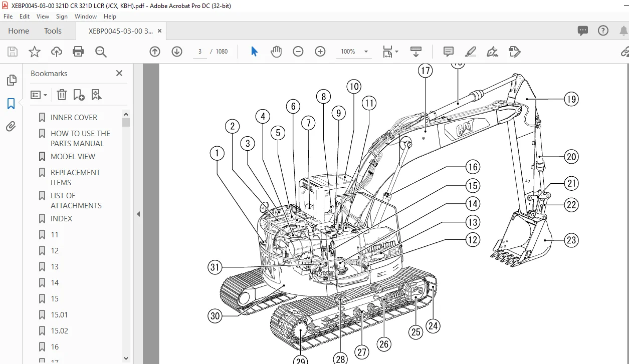Switch to the Tools tab

coord(53,31)
